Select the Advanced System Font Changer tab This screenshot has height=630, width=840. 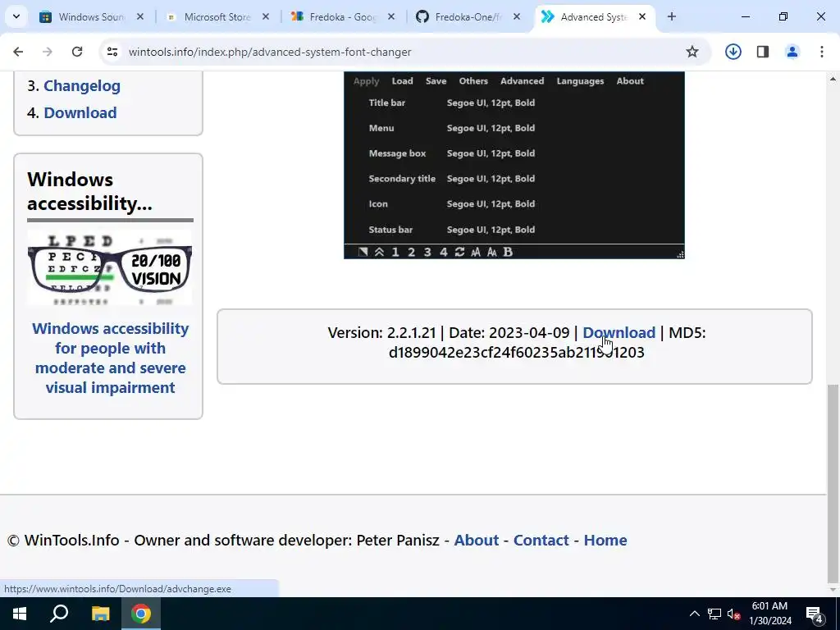594,16
